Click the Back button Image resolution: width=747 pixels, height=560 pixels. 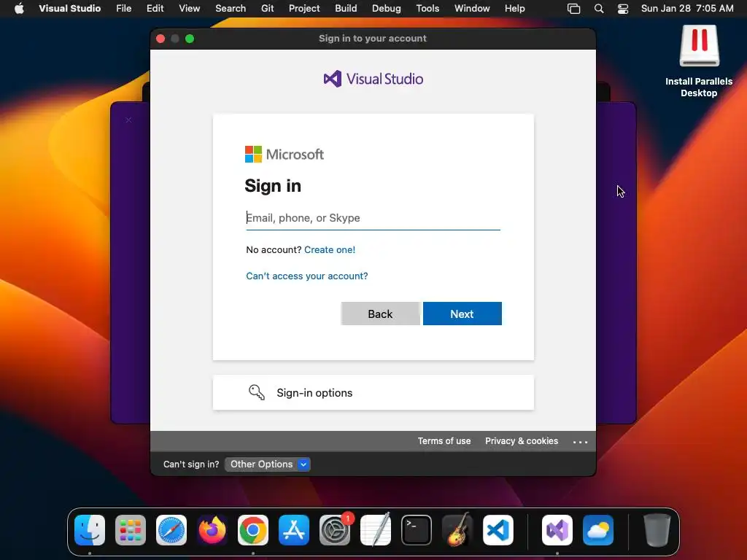click(x=380, y=314)
